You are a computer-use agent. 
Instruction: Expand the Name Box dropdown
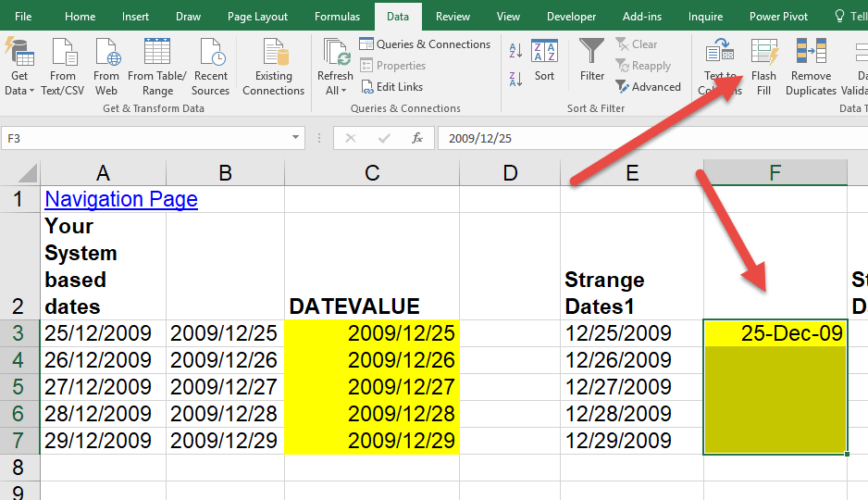tap(295, 138)
